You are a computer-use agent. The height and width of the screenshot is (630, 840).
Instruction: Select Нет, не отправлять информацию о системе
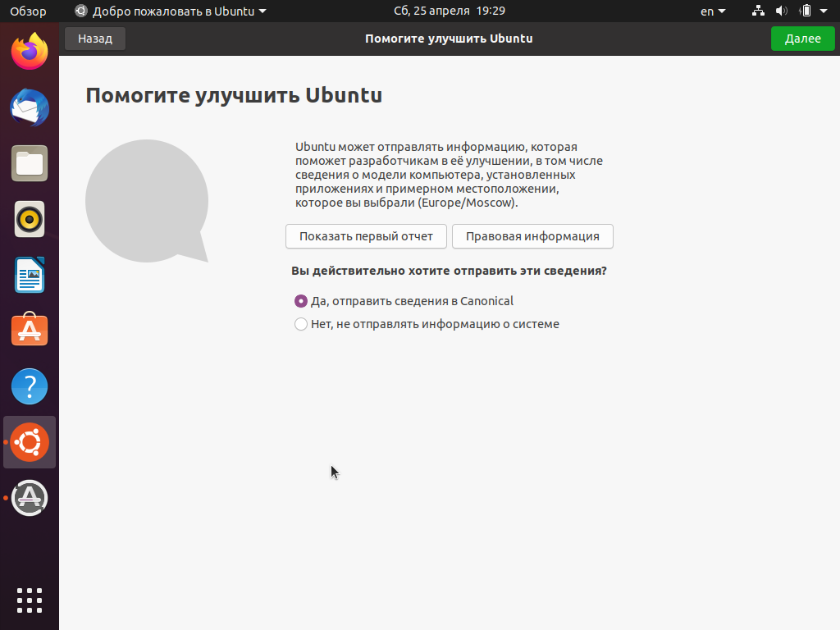pos(427,324)
